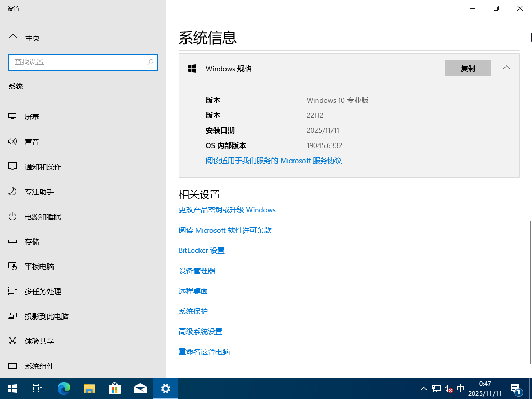Select the 声音 (Sound) settings icon
The width and height of the screenshot is (532, 399).
click(x=32, y=141)
